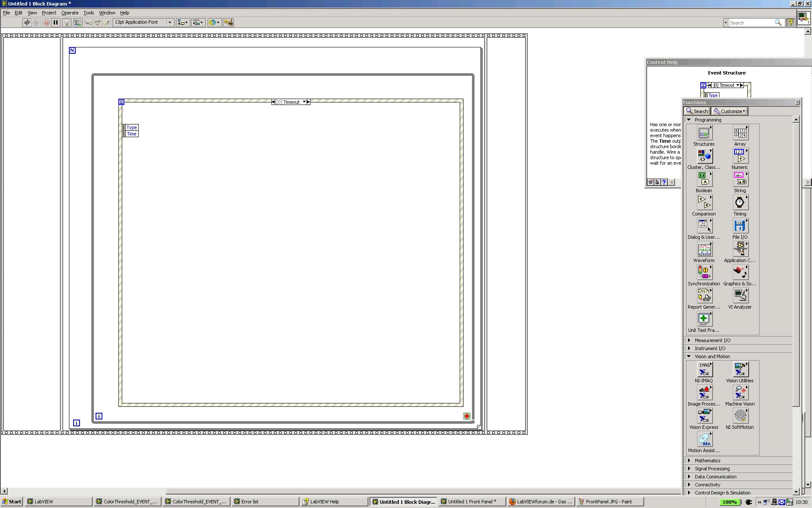Click the Search button in Functions palette
The height and width of the screenshot is (508, 812).
[x=697, y=111]
